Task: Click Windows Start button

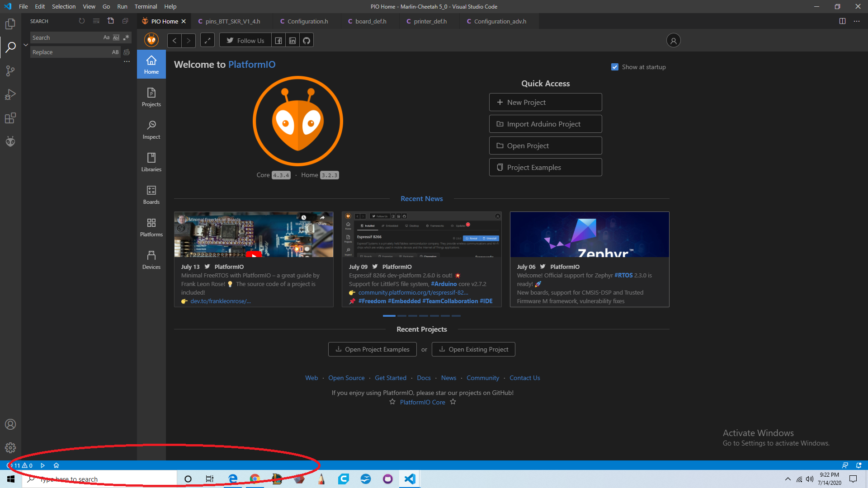Action: pos(11,479)
